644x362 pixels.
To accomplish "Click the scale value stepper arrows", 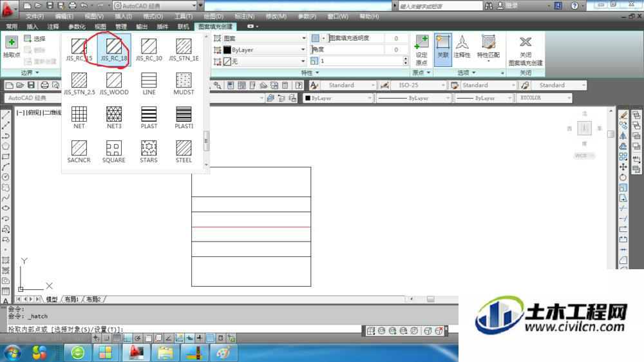I will [406, 61].
